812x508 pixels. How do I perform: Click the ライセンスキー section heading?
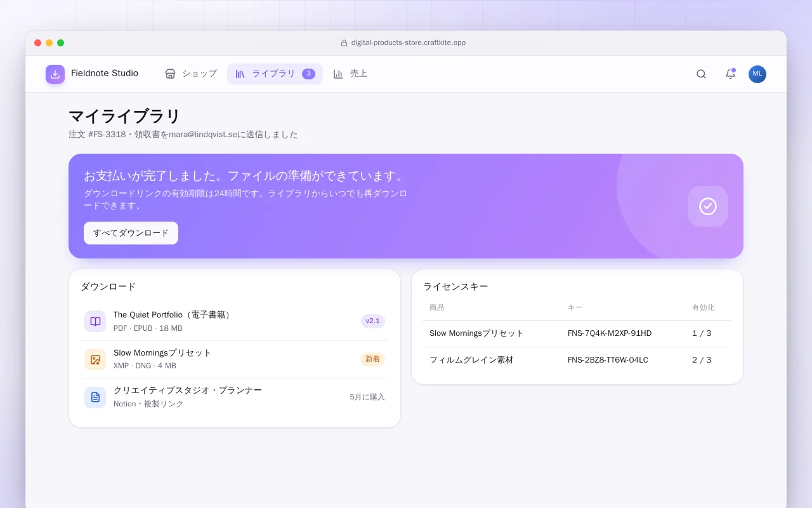(x=455, y=286)
